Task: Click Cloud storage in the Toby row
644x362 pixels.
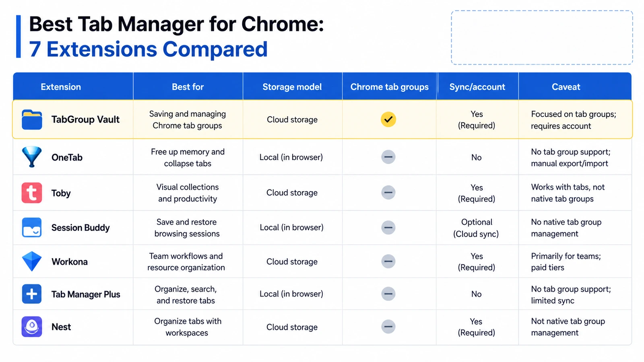Action: 292,193
